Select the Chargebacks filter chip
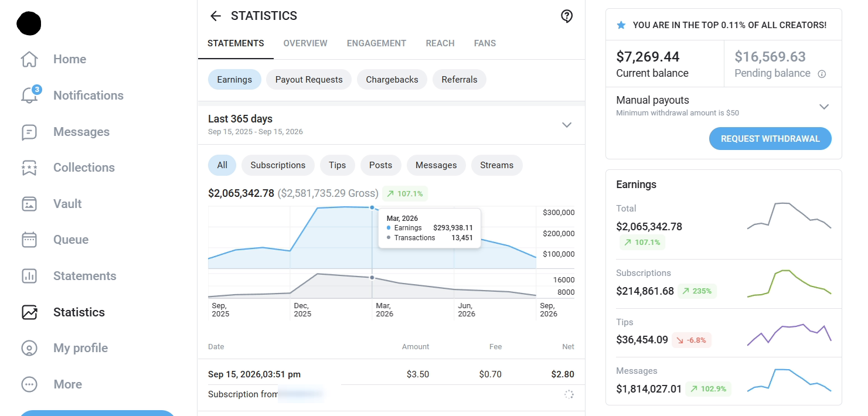The height and width of the screenshot is (416, 868). [x=392, y=80]
